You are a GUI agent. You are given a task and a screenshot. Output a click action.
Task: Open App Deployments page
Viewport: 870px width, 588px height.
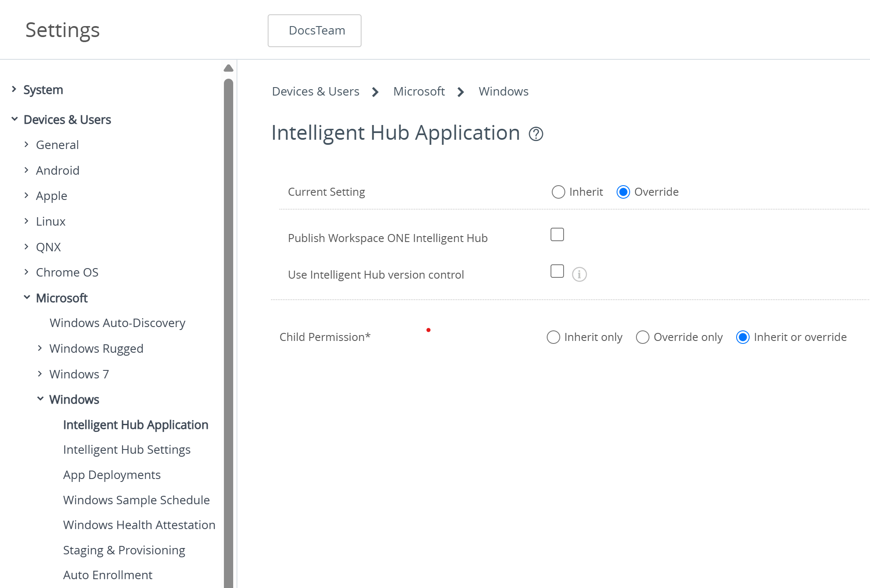coord(112,475)
